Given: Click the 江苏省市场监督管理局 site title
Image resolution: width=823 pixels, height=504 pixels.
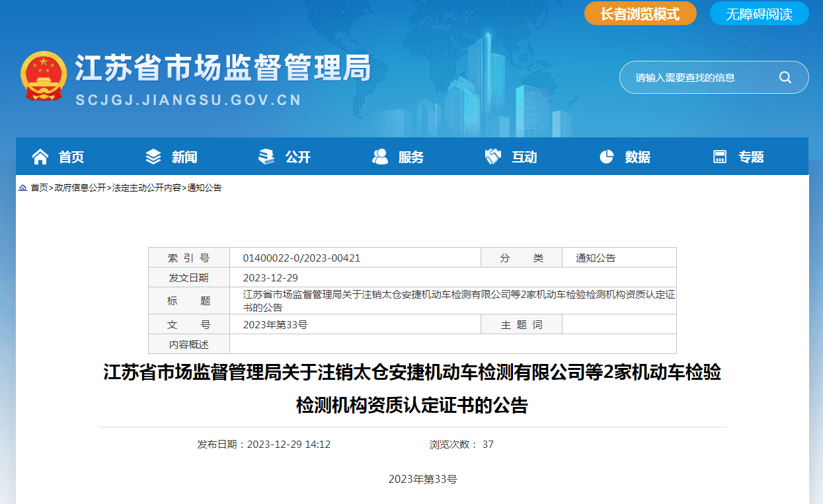Looking at the screenshot, I should [223, 67].
